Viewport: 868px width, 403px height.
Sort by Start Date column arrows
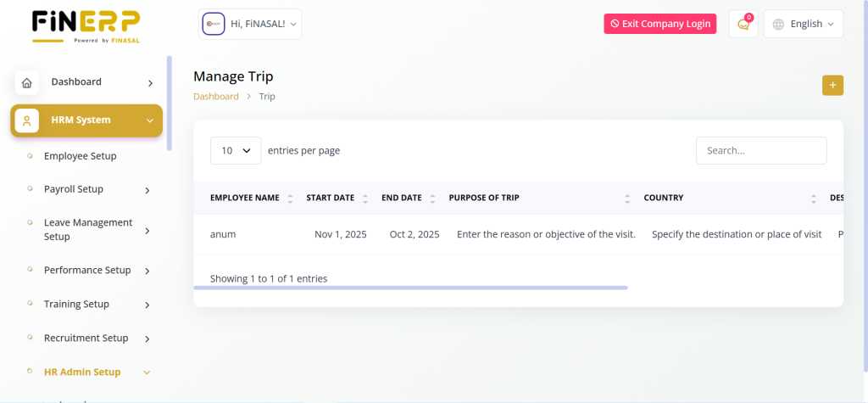pyautogui.click(x=365, y=199)
